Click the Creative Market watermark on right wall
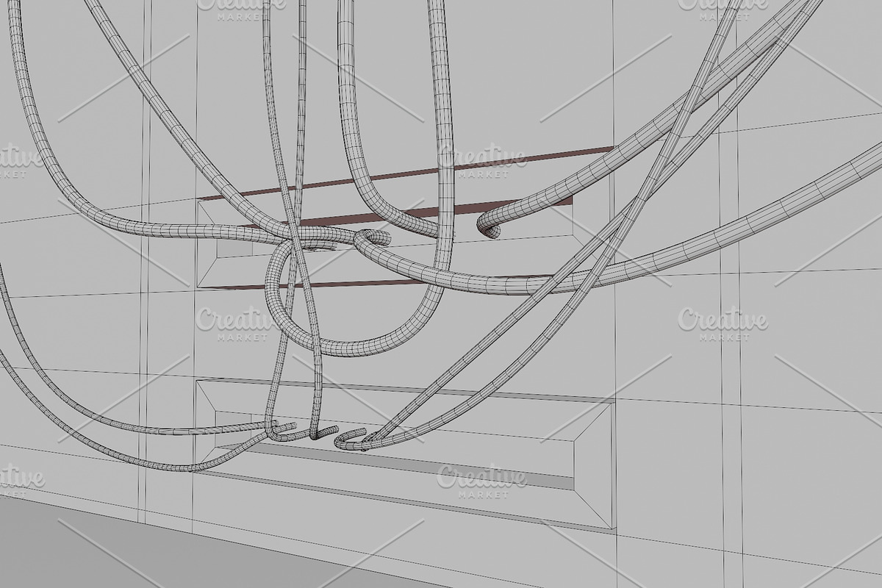The image size is (882, 588). [x=723, y=323]
